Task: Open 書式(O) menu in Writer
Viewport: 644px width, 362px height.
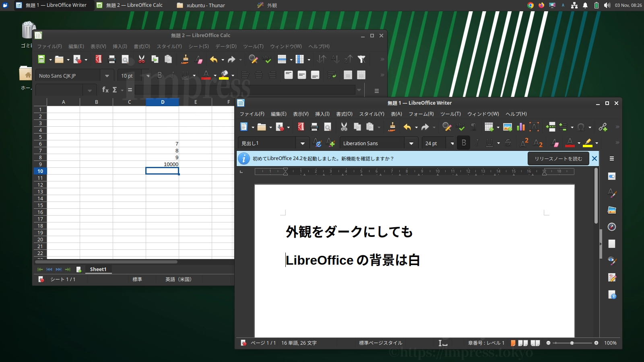Action: [344, 114]
